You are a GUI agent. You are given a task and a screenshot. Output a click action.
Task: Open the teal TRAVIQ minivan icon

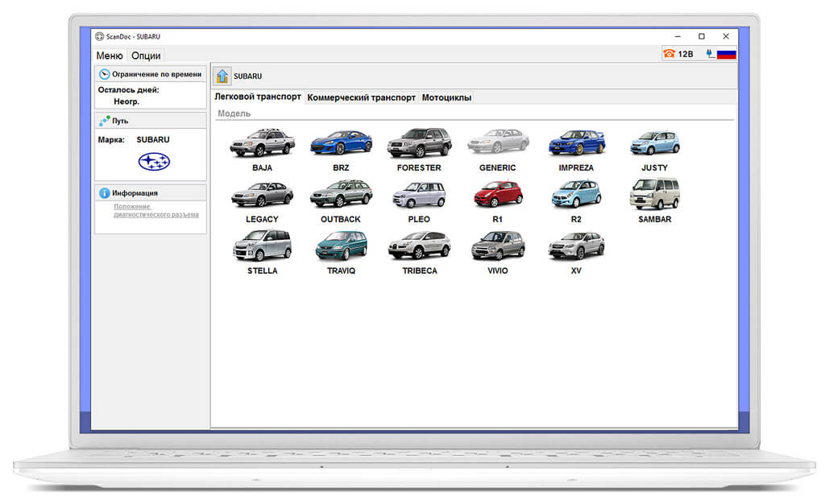(341, 246)
